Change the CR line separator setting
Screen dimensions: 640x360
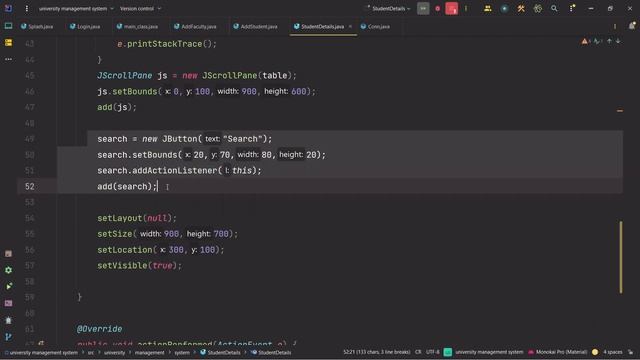tap(418, 352)
